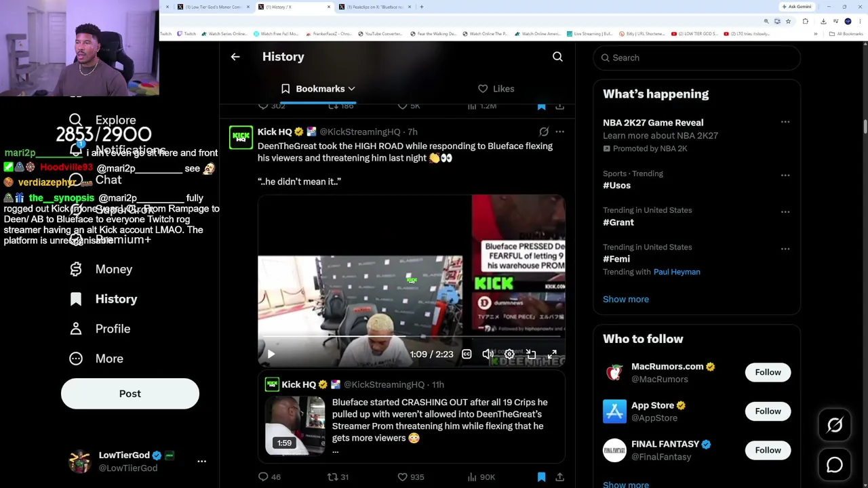The image size is (868, 488).
Task: Open a new browser tab
Action: 422,7
